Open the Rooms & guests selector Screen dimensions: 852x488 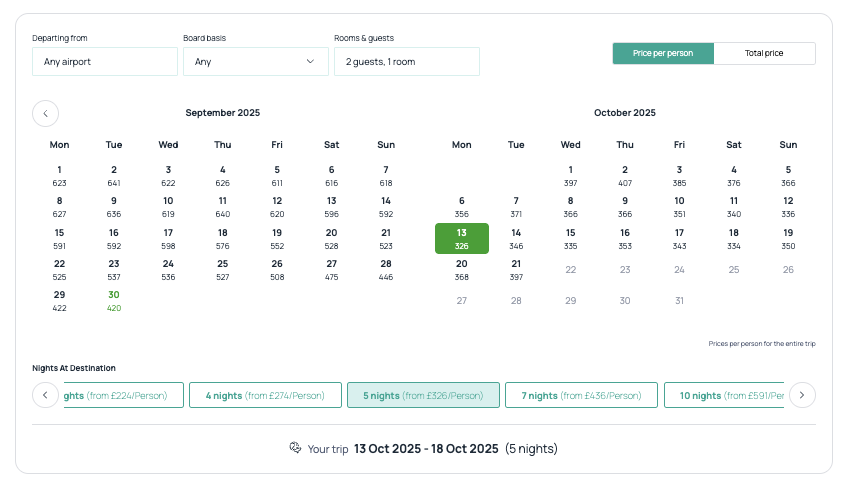coord(407,61)
